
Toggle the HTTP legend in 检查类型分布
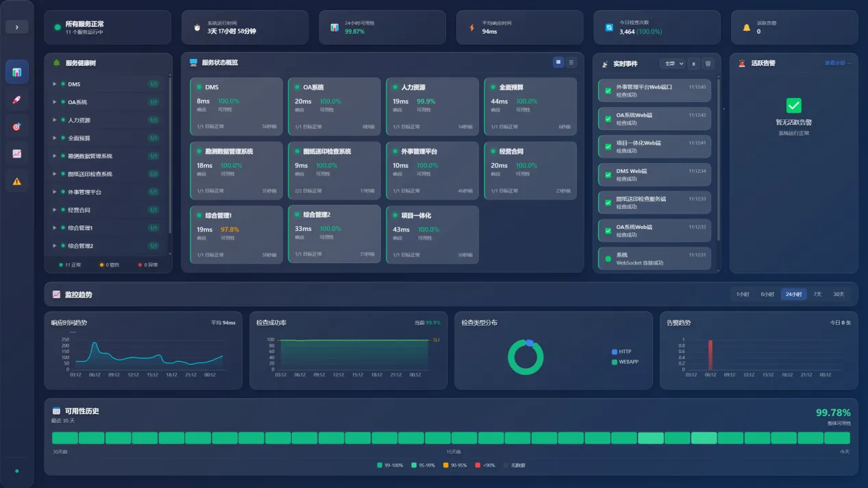624,352
